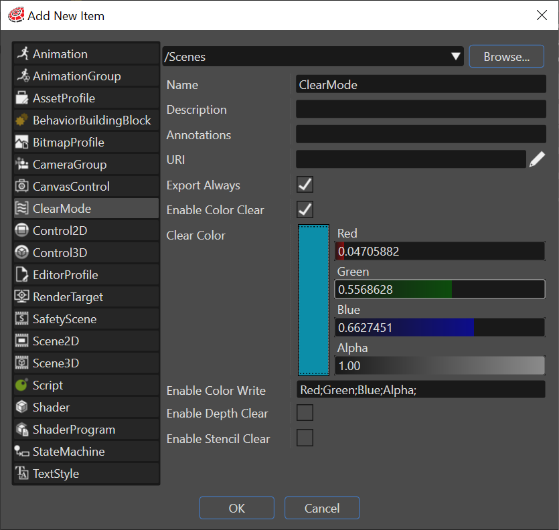Uncheck the Export Always checkbox

[x=305, y=185]
